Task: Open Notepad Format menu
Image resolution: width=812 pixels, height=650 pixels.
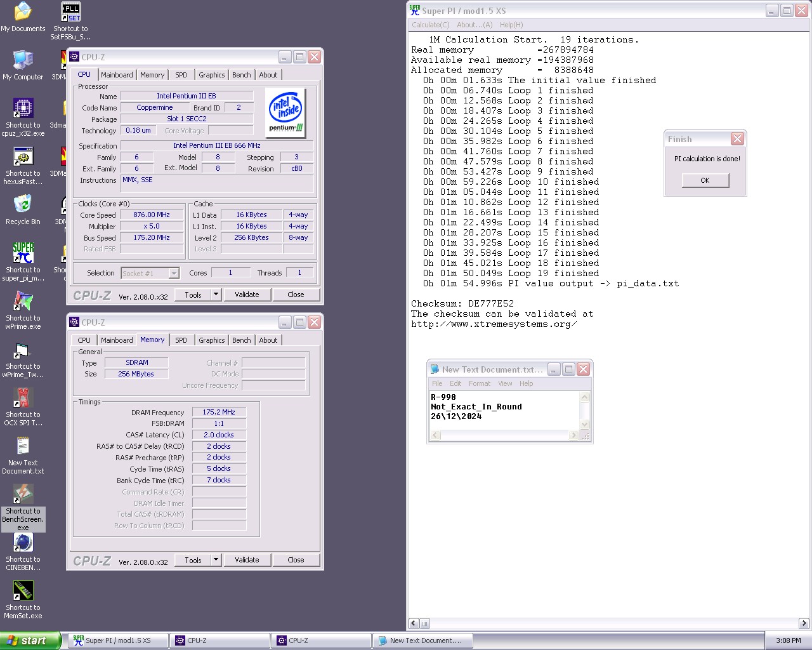Action: click(x=480, y=383)
